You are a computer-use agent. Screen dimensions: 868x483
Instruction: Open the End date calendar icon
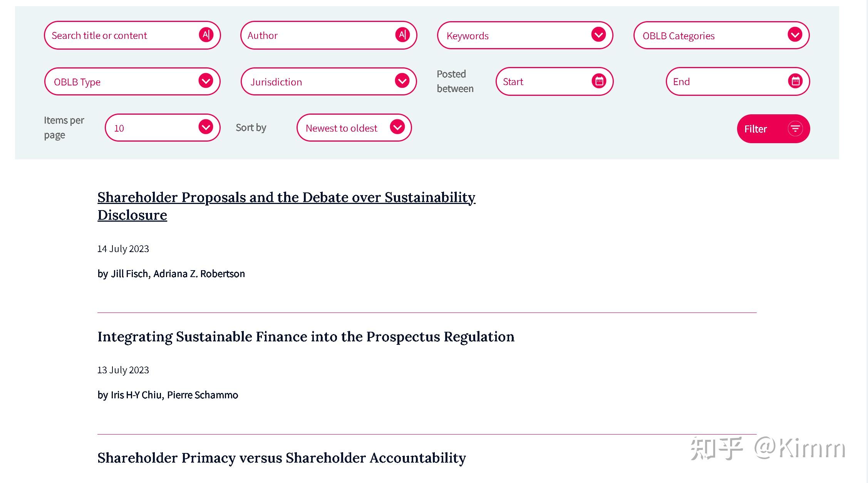coord(795,81)
